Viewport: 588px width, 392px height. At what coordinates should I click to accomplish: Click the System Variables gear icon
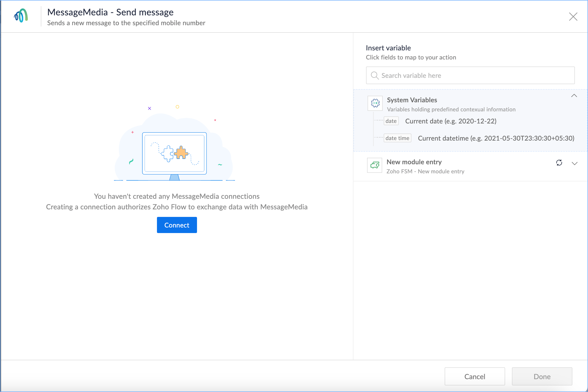point(375,103)
